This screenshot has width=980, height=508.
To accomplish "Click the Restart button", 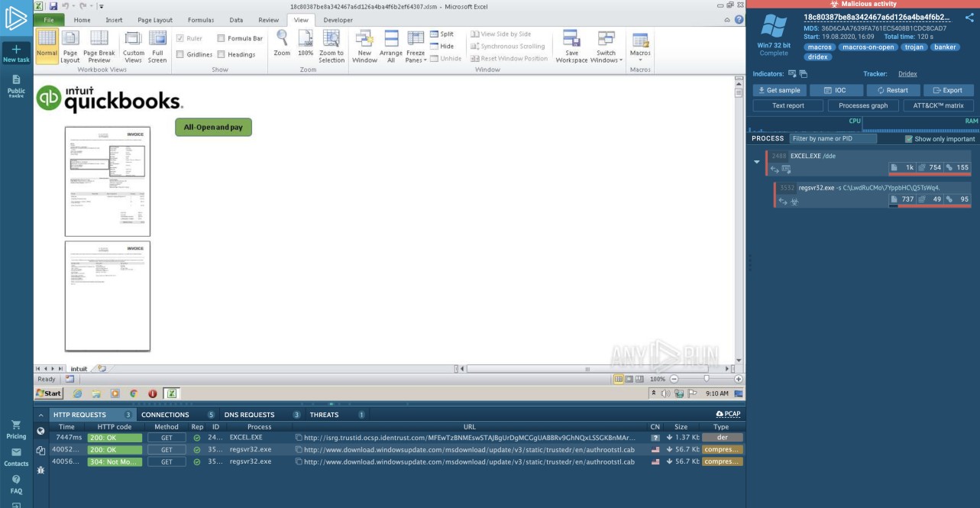I will pos(892,90).
